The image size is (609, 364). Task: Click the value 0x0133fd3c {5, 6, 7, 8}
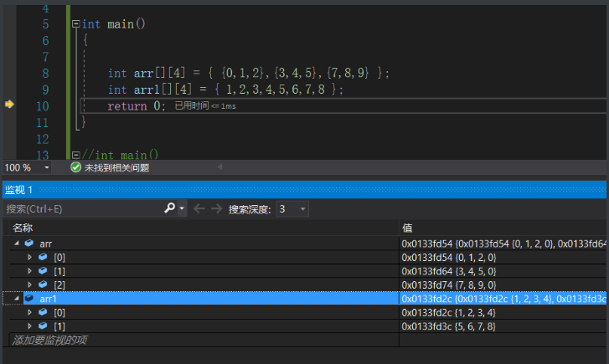[x=449, y=326]
